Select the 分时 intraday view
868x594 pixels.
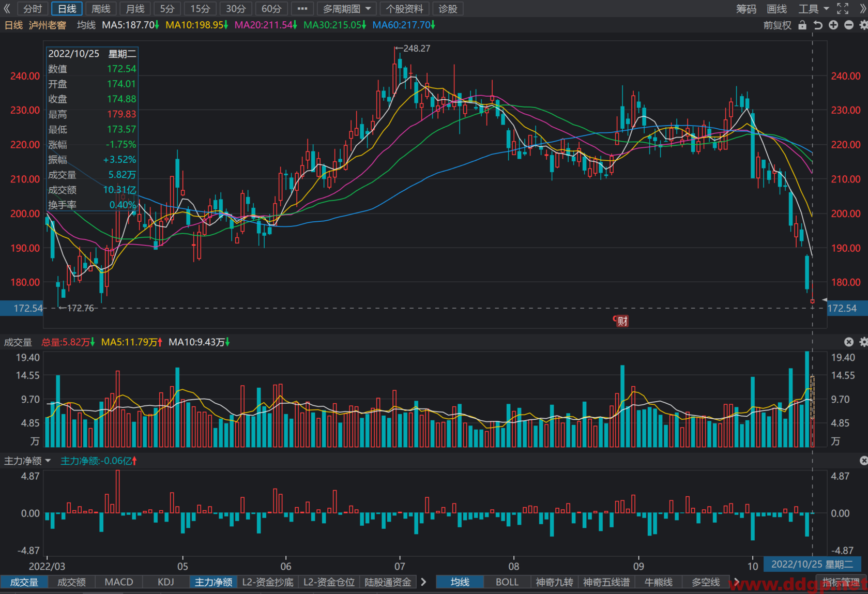pyautogui.click(x=33, y=9)
